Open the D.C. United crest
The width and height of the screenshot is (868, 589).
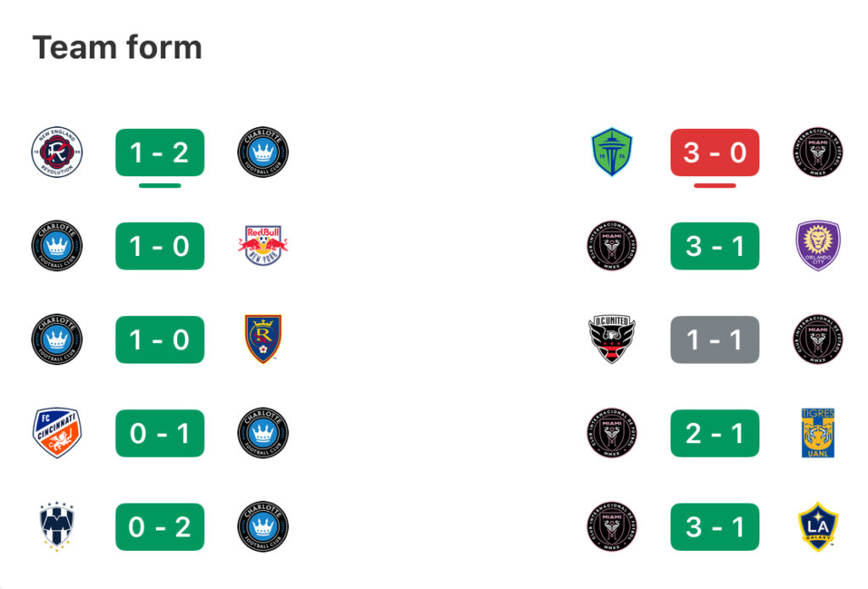612,339
